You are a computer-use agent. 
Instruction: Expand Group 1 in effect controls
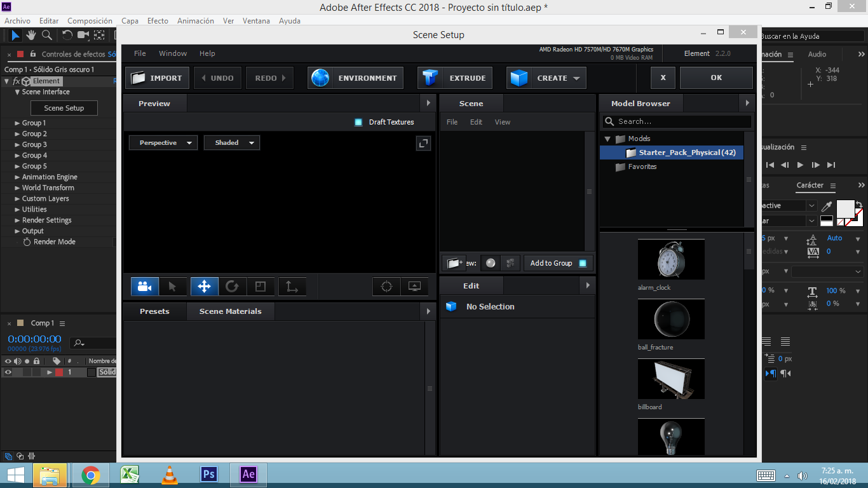pos(17,123)
